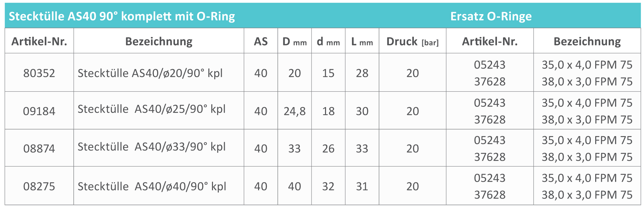Select the Stecktülle AS40/ø25/90° kpl cell
Image resolution: width=644 pixels, height=208 pixels.
tap(151, 109)
